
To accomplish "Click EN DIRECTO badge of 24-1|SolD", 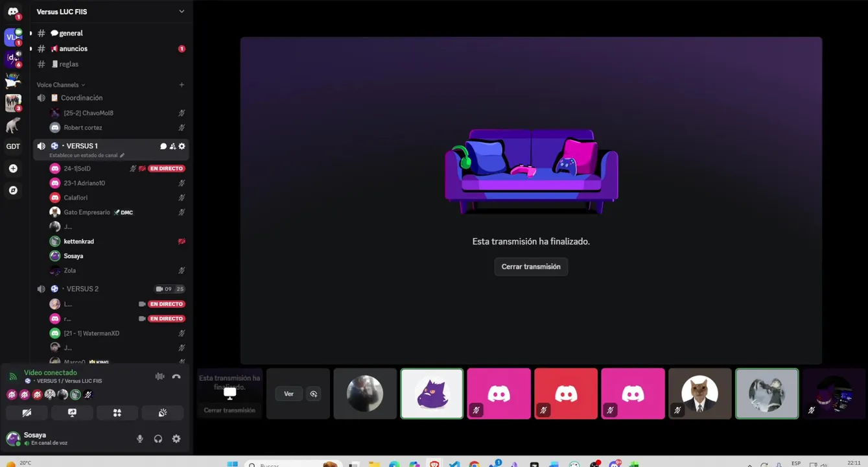I will click(167, 169).
